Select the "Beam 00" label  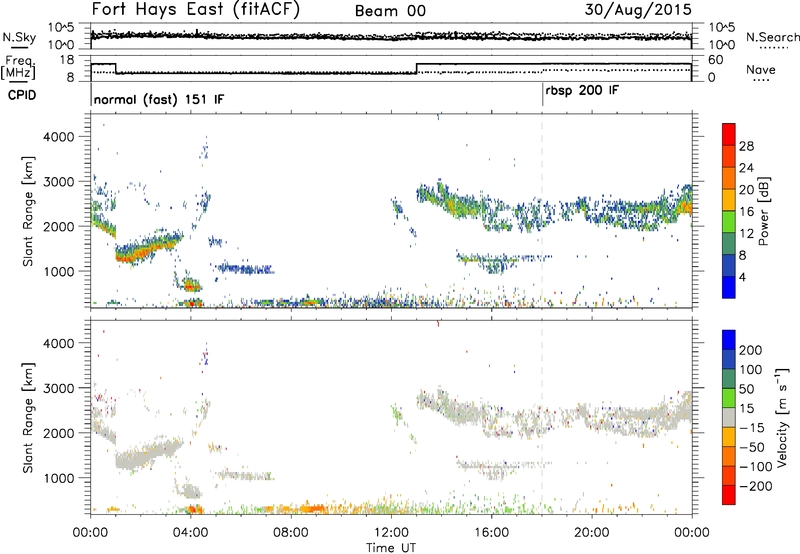click(390, 11)
